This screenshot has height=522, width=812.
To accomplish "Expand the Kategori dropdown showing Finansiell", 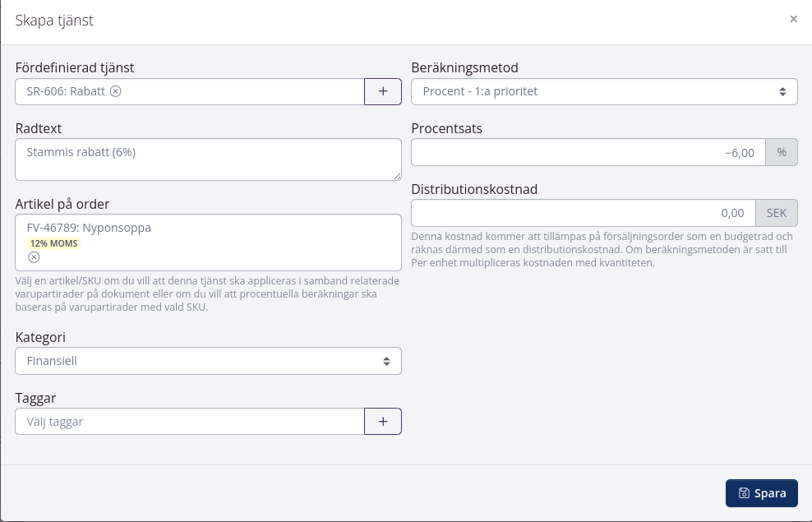I will point(208,361).
